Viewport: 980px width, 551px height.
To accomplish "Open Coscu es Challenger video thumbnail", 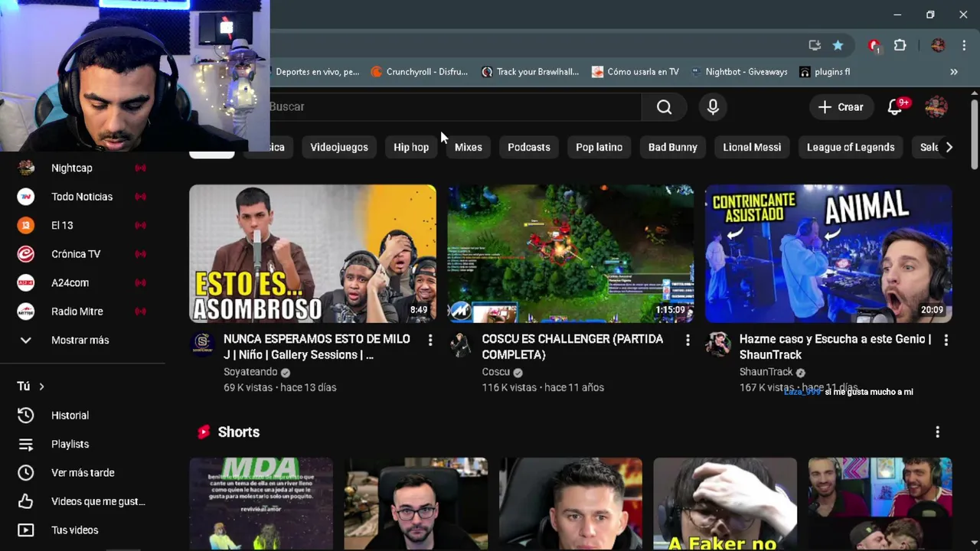I will point(570,253).
